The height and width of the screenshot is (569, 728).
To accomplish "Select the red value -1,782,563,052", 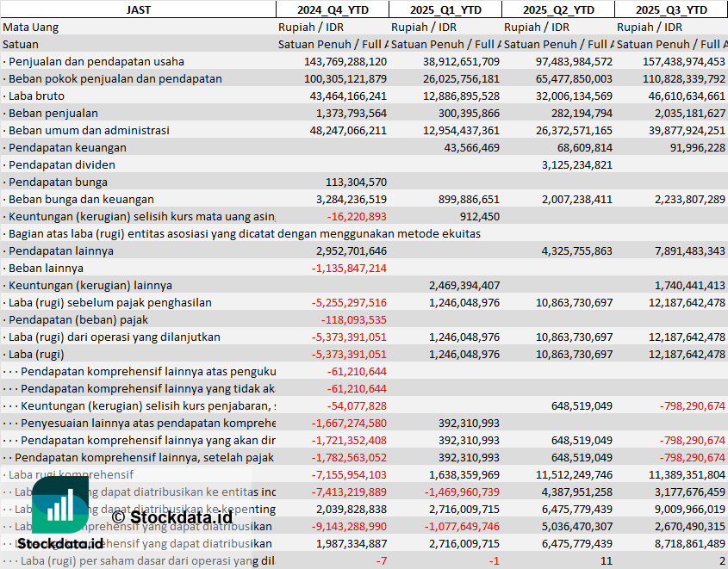I will coord(349,457).
